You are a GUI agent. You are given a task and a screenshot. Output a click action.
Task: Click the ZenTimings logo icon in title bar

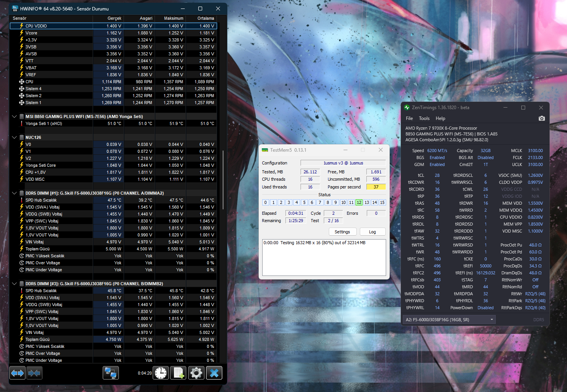pos(407,108)
